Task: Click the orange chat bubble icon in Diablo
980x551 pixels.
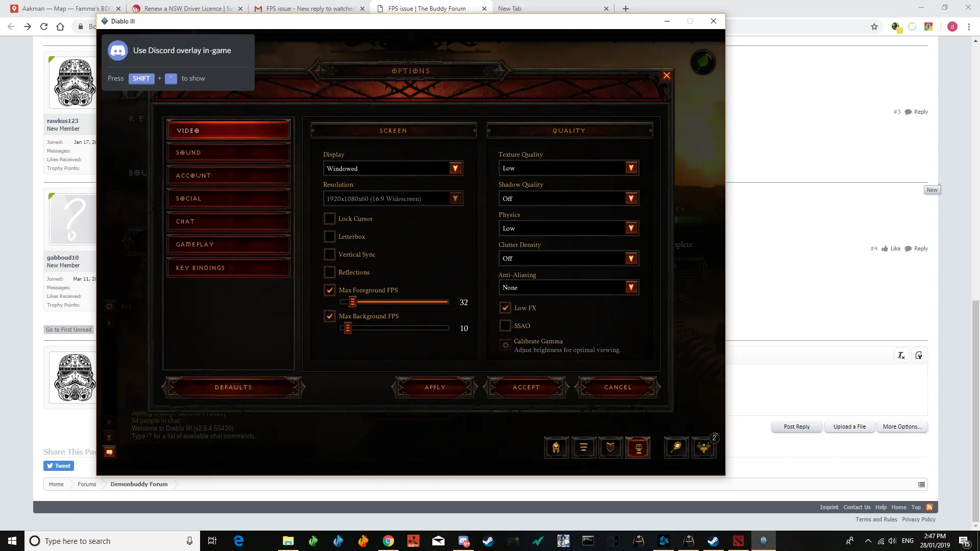Action: (x=109, y=452)
